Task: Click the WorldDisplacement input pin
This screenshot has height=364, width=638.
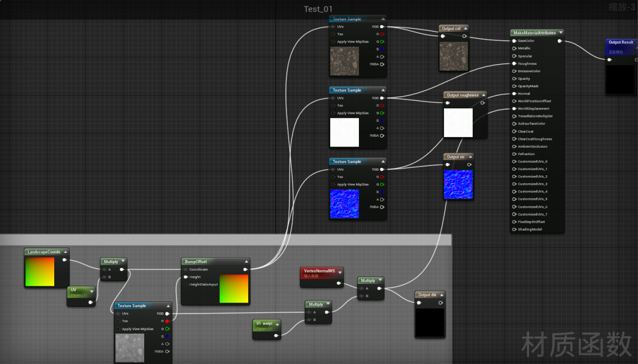Action: pos(514,108)
